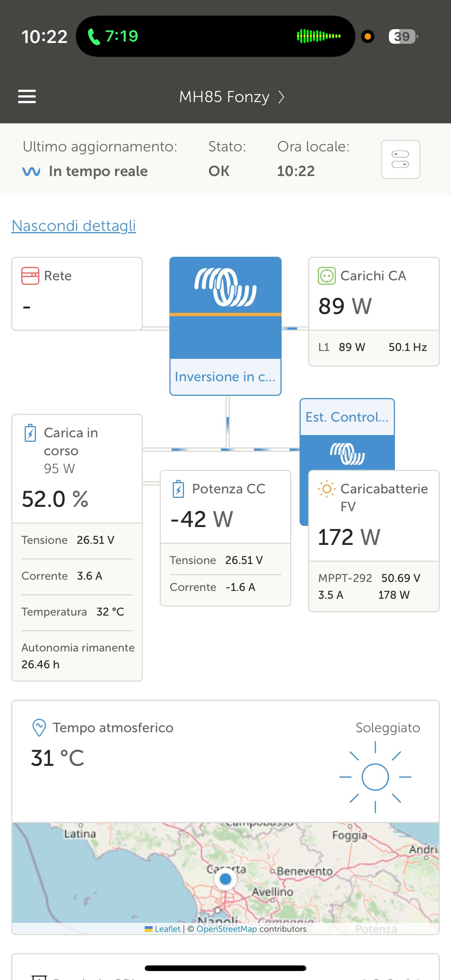Open the Inversione in c... status label
451x980 pixels.
click(225, 377)
